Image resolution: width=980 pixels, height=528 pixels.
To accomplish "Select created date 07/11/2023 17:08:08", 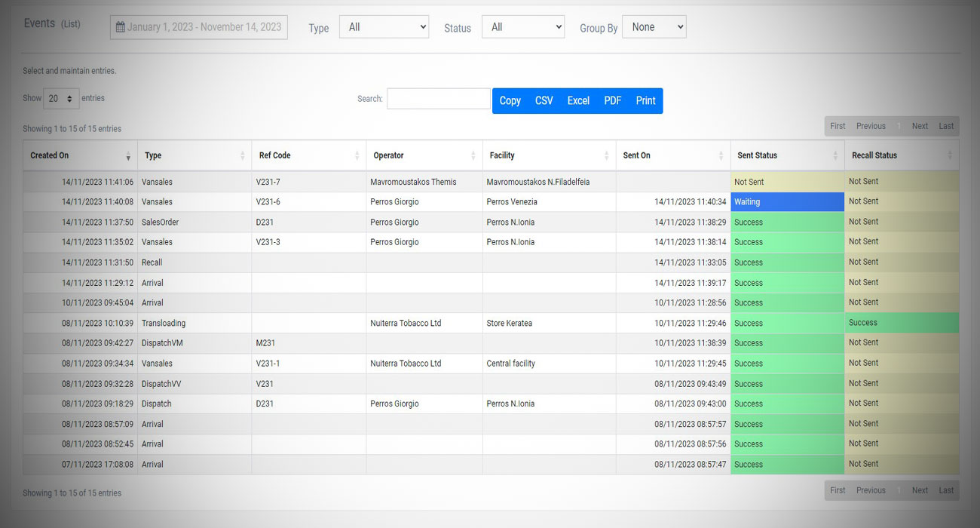I will click(x=97, y=465).
